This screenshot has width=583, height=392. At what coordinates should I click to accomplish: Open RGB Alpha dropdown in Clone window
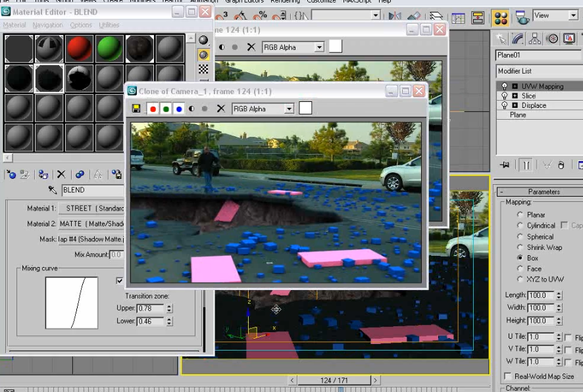pyautogui.click(x=289, y=109)
